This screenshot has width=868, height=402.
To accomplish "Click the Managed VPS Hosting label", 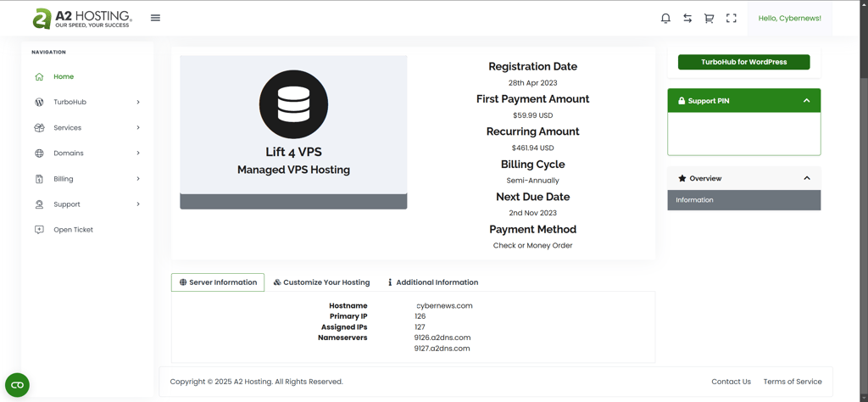I will (x=293, y=170).
